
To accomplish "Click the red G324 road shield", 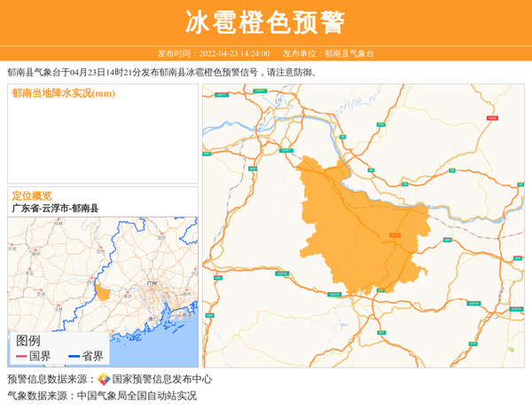I will tap(492, 118).
